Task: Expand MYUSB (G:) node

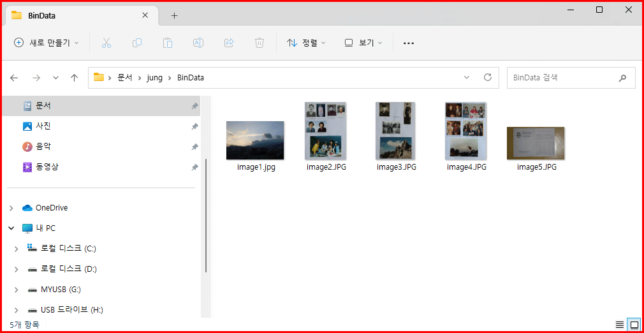Action: tap(17, 290)
